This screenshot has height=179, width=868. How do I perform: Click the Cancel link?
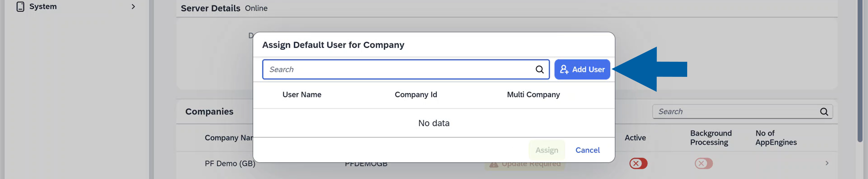[587, 150]
